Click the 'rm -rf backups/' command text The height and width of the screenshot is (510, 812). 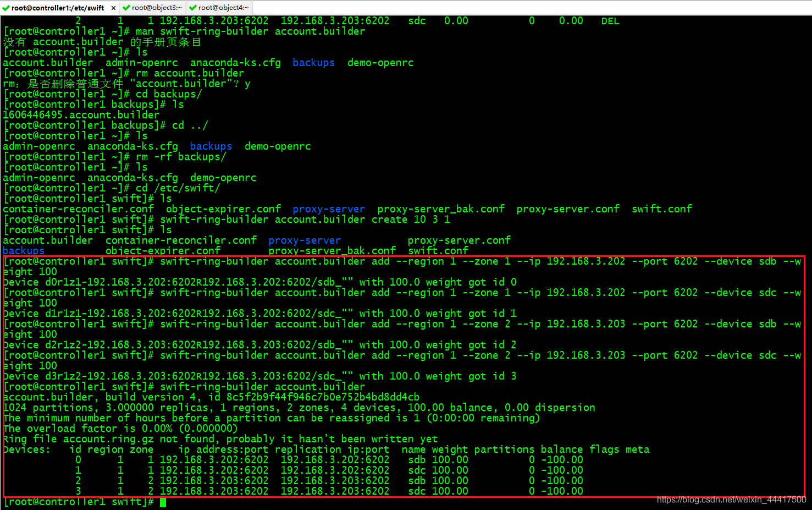pos(181,157)
